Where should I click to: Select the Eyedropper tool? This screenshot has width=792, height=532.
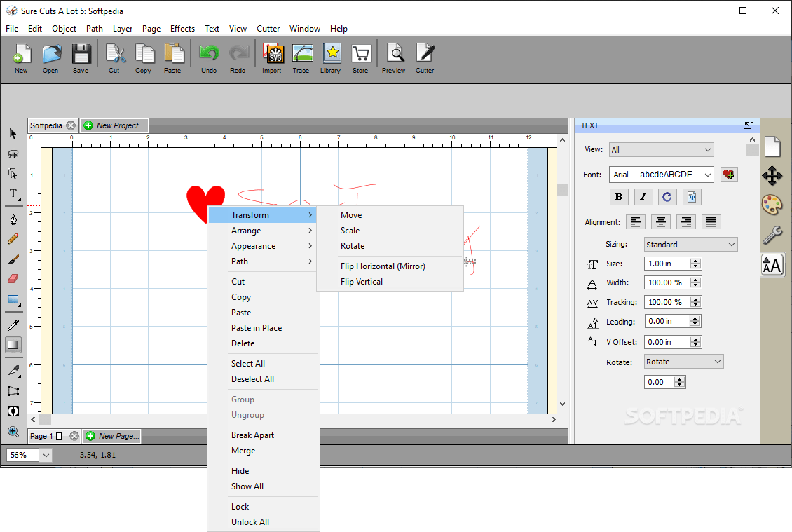click(x=13, y=325)
